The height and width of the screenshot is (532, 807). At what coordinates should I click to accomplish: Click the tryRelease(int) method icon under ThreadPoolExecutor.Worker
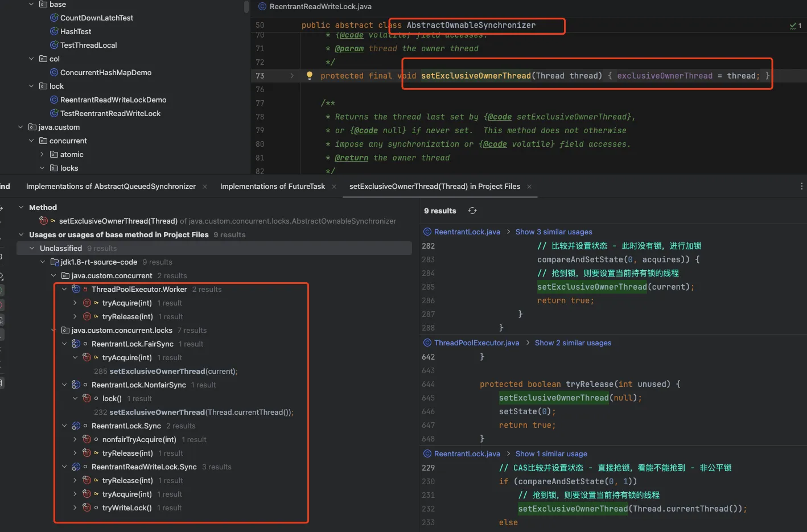87,316
